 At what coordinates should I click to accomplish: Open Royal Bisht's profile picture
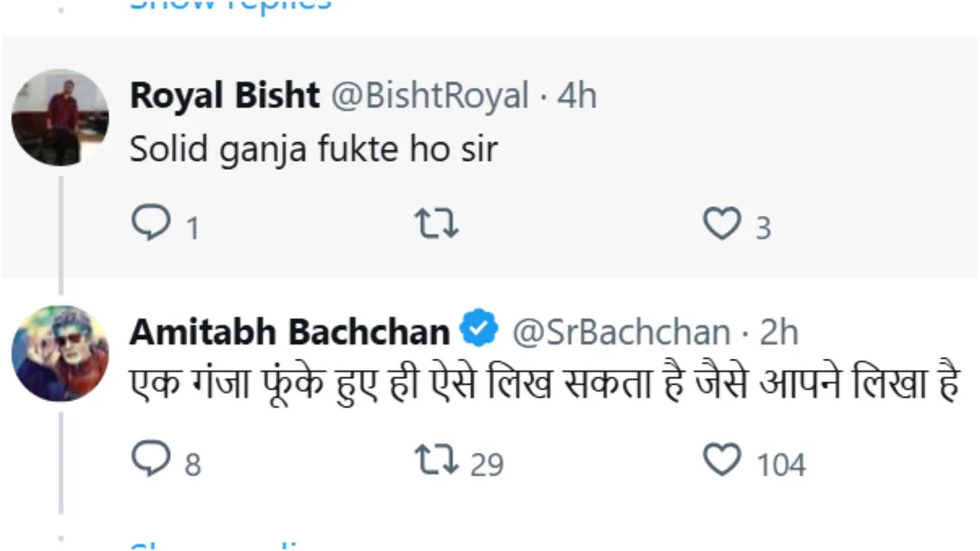[x=60, y=118]
